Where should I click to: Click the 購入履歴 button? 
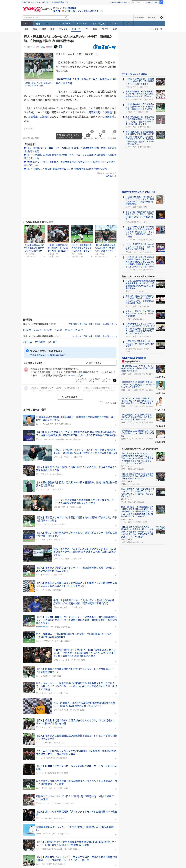tap(152, 18)
